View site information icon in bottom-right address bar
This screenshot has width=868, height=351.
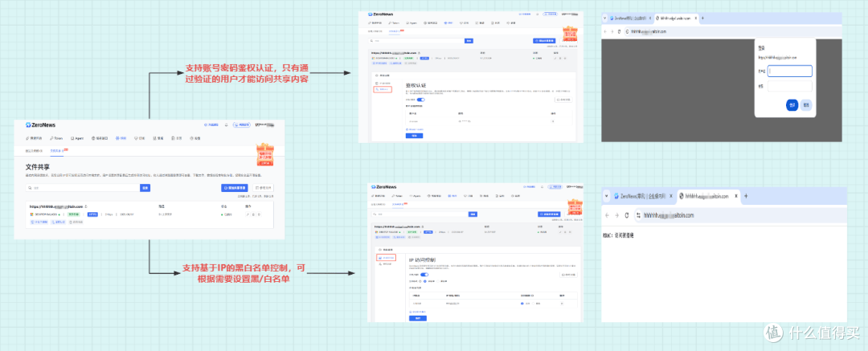coord(638,214)
